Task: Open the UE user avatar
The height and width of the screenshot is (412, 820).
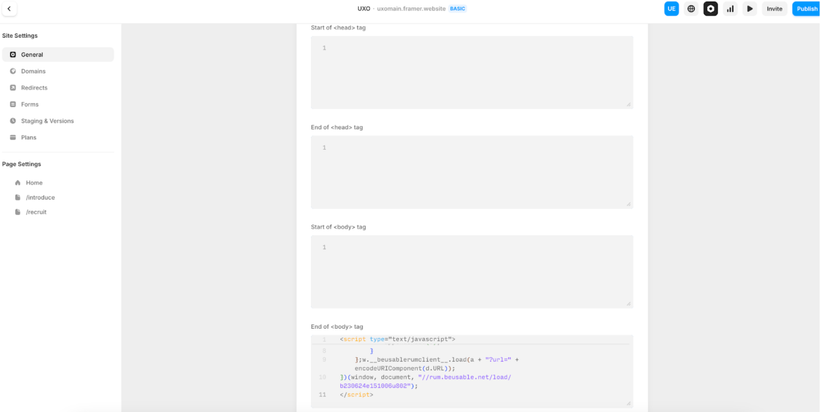Action: [671, 9]
